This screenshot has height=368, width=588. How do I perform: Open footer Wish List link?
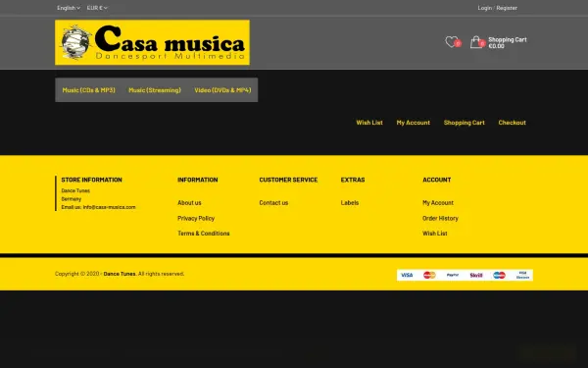[x=434, y=234]
